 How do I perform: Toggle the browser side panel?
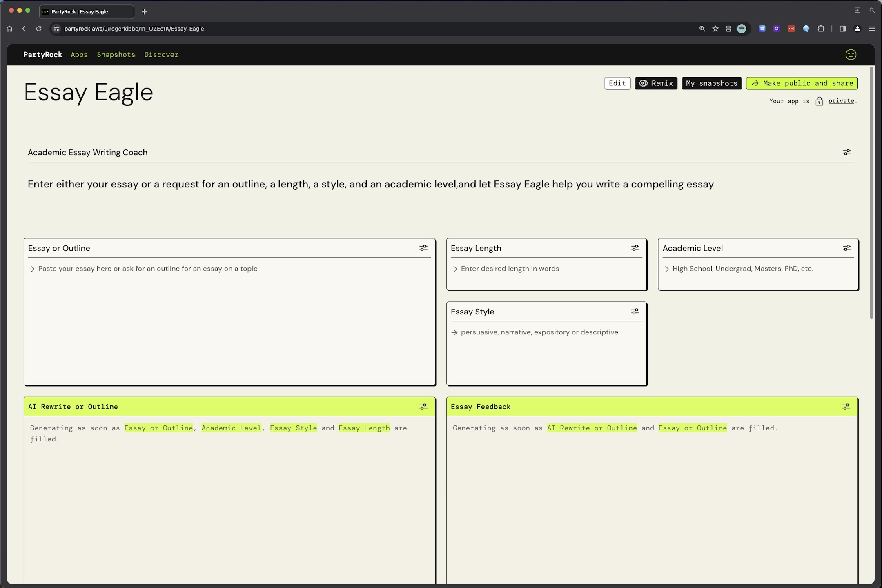pyautogui.click(x=842, y=29)
